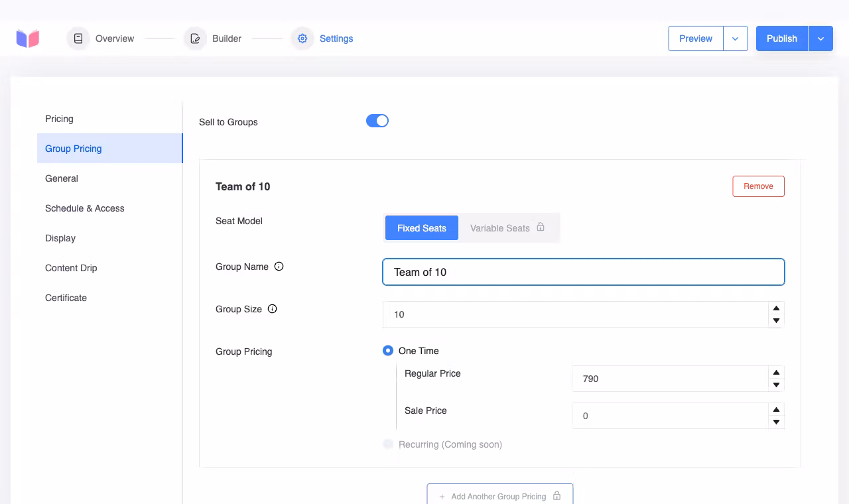Open the Display settings tab
Viewport: 849px width, 504px height.
click(x=109, y=238)
